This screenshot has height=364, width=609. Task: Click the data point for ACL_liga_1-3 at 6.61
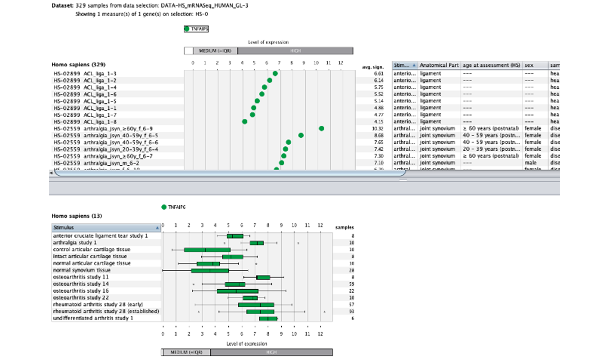(x=275, y=73)
